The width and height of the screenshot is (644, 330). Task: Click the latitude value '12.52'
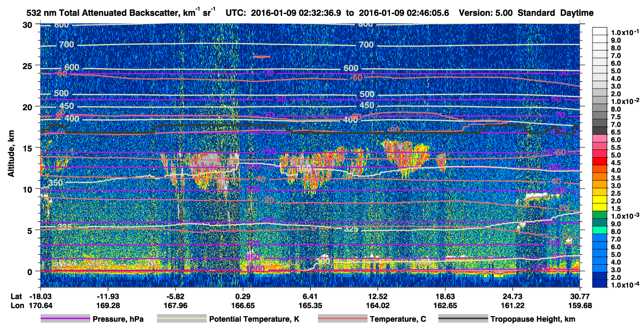(x=378, y=297)
